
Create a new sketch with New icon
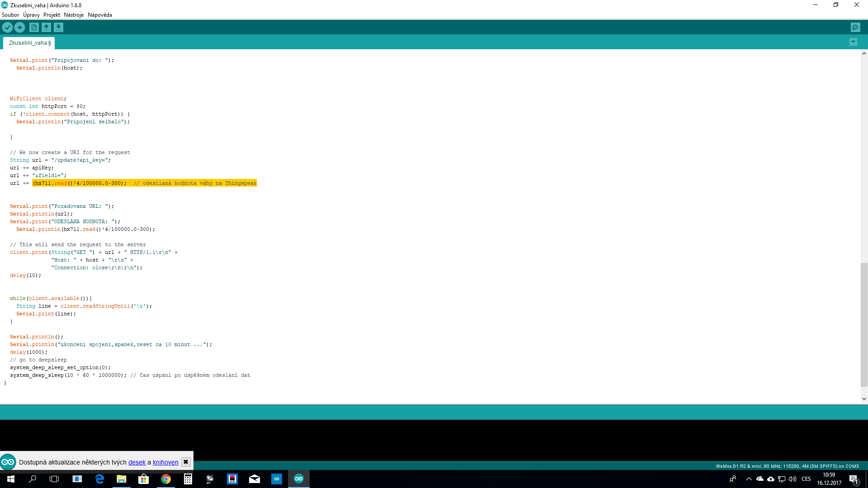[x=34, y=28]
